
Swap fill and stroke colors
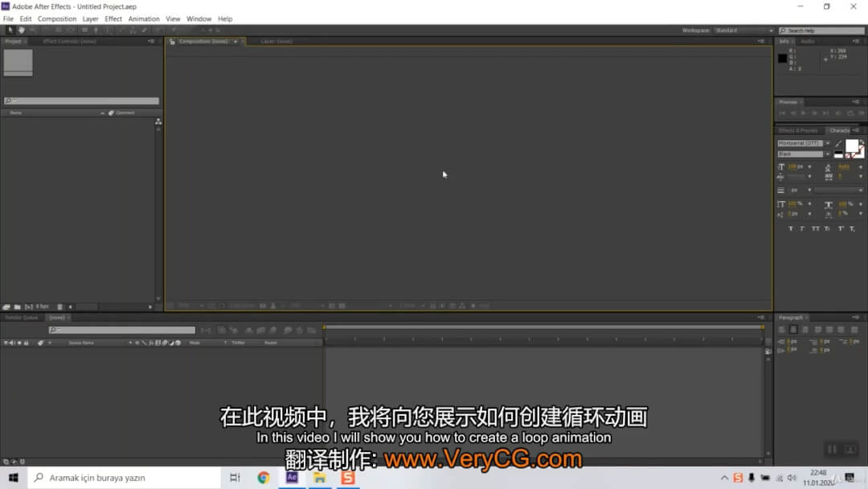click(x=862, y=142)
